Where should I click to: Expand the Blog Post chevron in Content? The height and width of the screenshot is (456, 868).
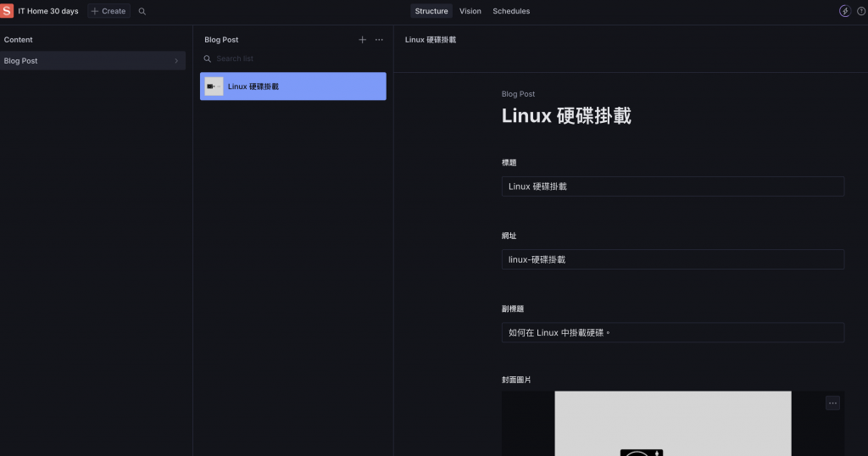176,61
